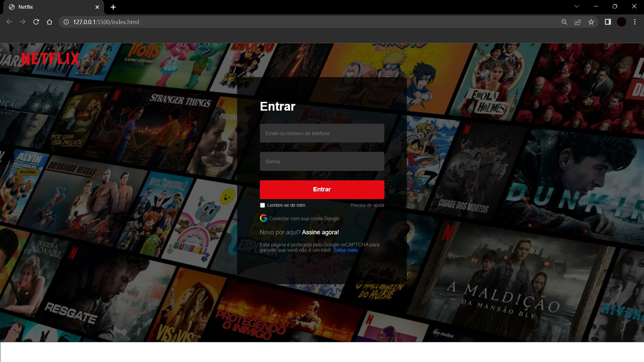Open the window chevron dropdown
Image resolution: width=644 pixels, height=362 pixels.
[577, 6]
